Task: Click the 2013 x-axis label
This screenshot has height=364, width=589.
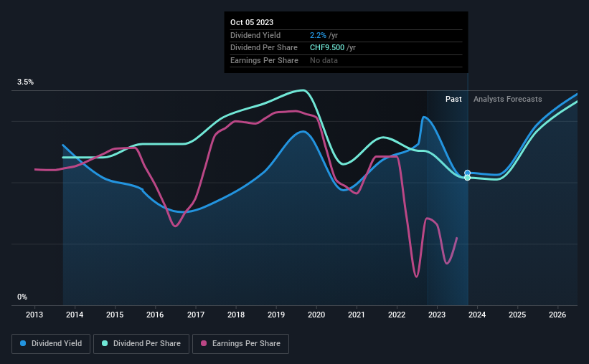Action: [x=34, y=315]
